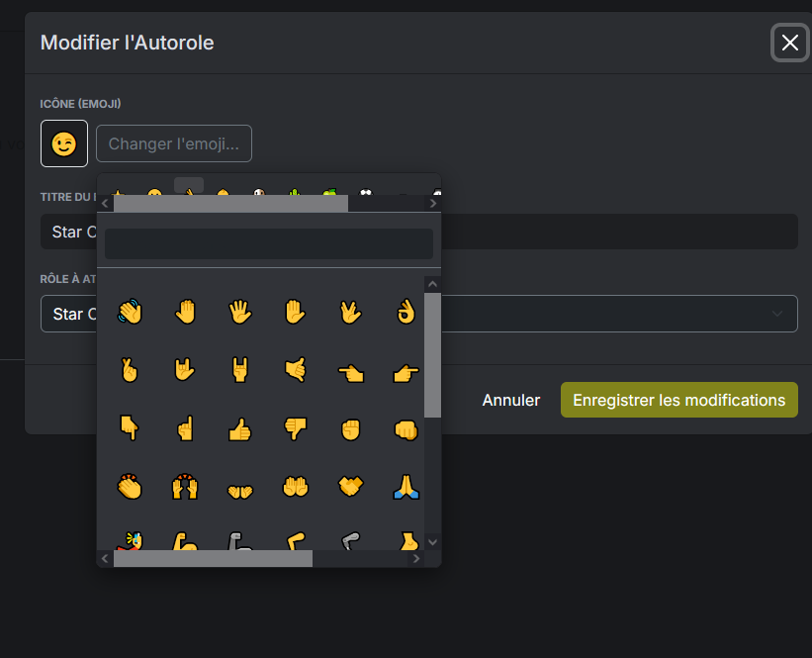
Task: Click the emoji list scroll-down arrow
Action: 432,542
